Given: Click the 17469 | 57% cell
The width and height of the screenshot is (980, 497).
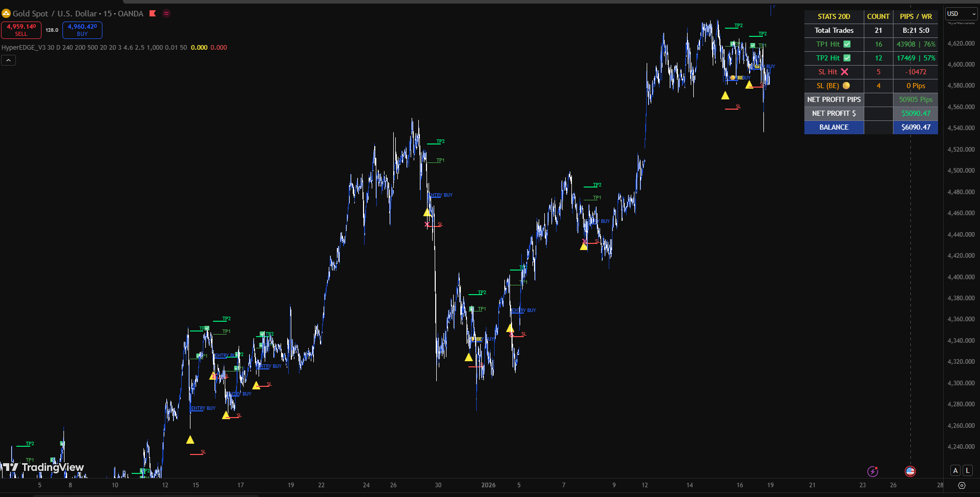Looking at the screenshot, I should [916, 58].
